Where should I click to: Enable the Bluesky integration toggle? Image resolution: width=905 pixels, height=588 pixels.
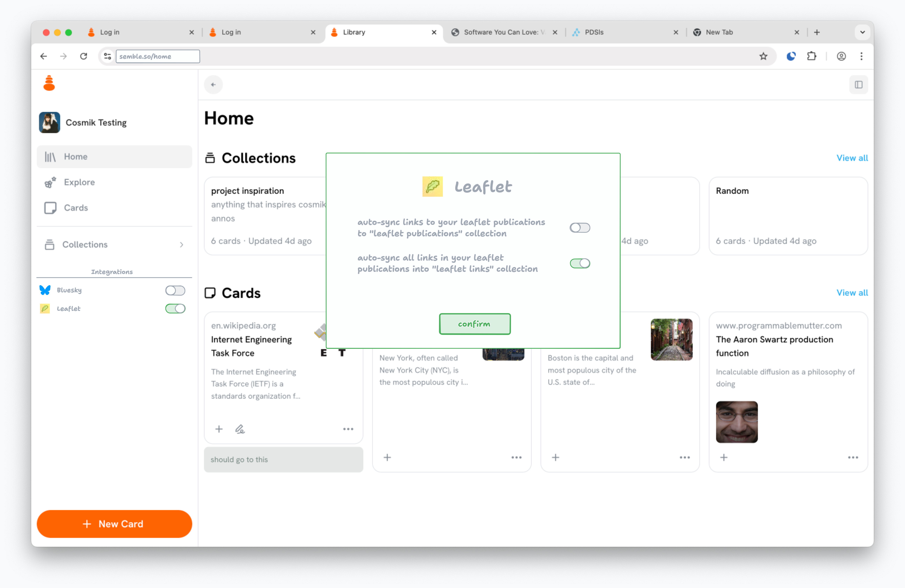[175, 290]
